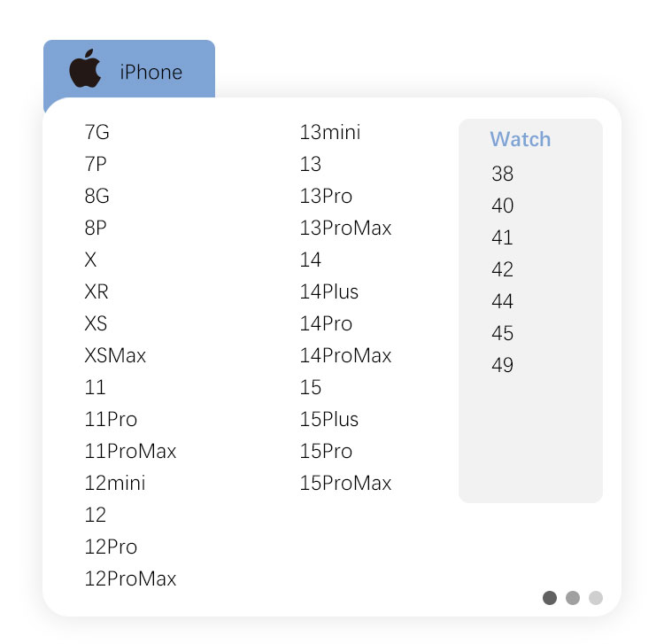
Task: Select 12ProMax from the list
Action: [130, 579]
